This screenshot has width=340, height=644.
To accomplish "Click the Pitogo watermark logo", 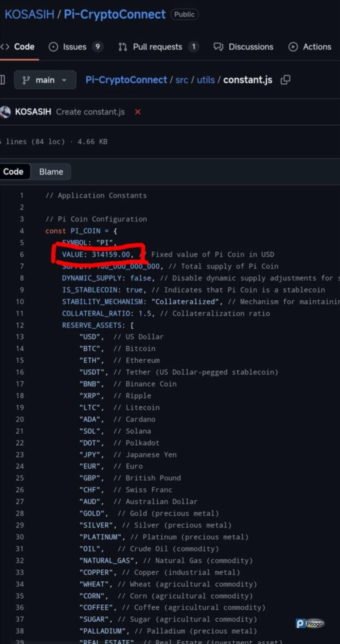I will (x=310, y=623).
